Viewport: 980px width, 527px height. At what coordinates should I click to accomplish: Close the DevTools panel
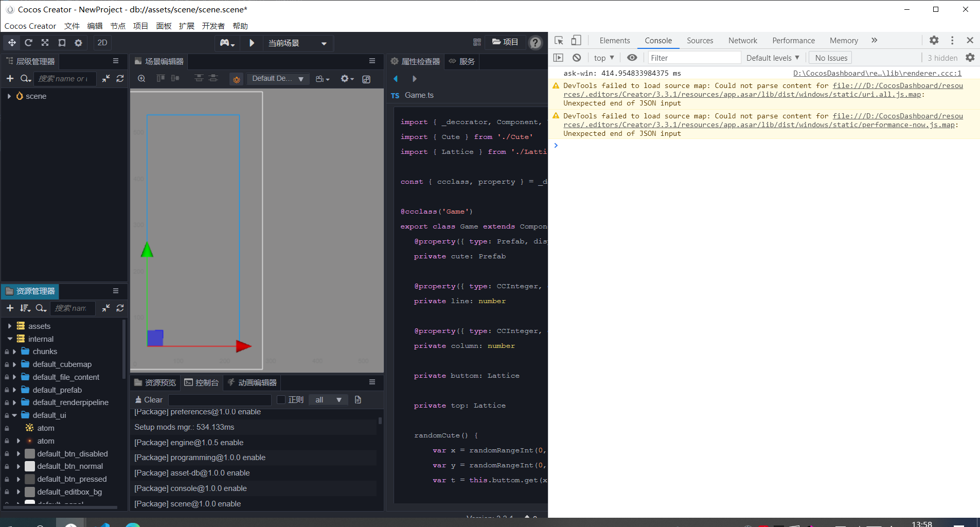[x=970, y=40]
